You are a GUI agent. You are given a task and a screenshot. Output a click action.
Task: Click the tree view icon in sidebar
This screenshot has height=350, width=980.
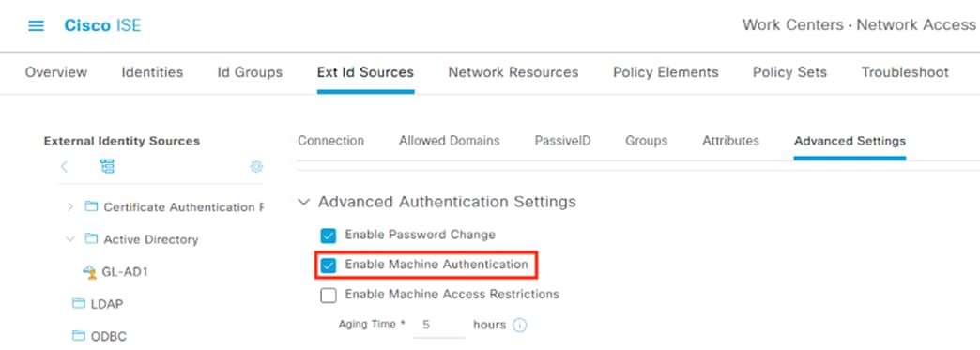coord(108,167)
